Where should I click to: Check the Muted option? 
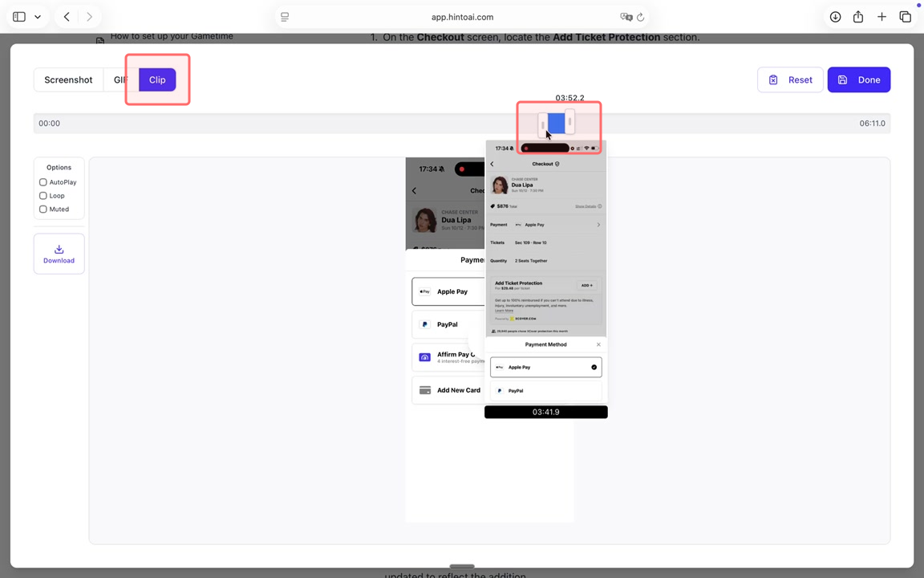click(x=43, y=210)
